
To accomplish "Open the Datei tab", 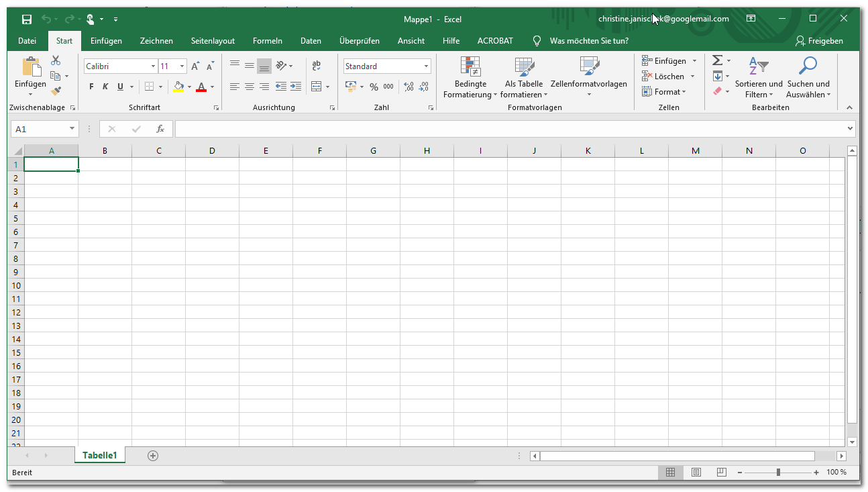I will [x=27, y=41].
